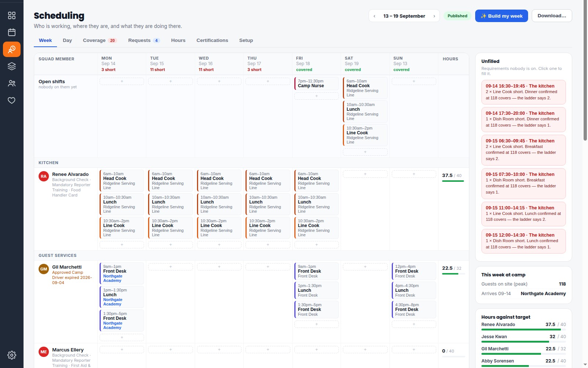The image size is (588, 368).
Task: Go to next week arrow
Action: (434, 16)
